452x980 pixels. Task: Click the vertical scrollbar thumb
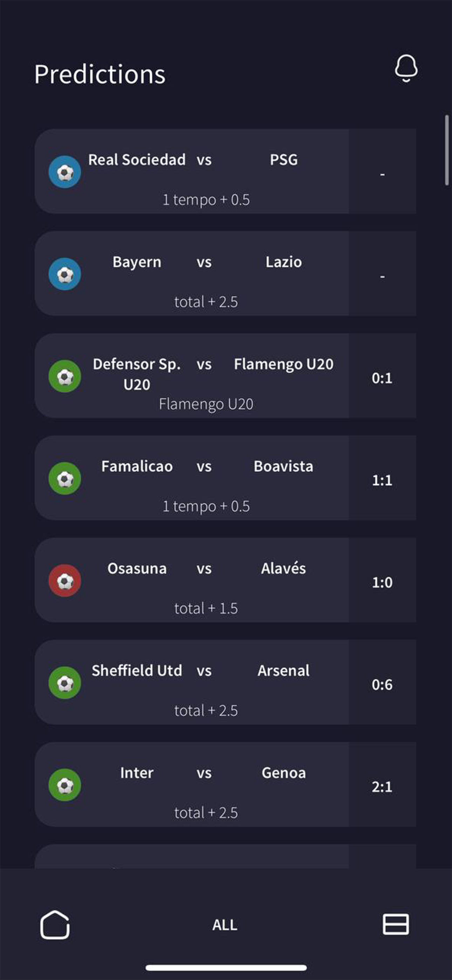click(x=447, y=150)
